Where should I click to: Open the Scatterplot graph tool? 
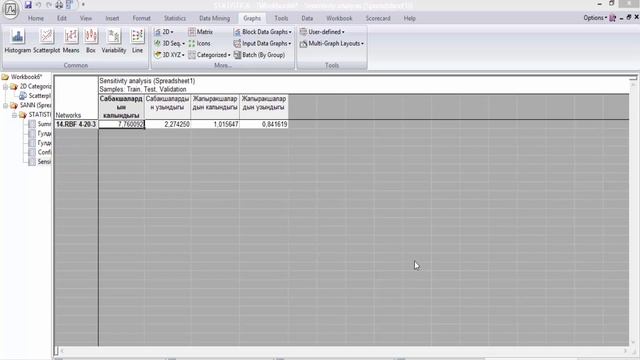pos(47,41)
